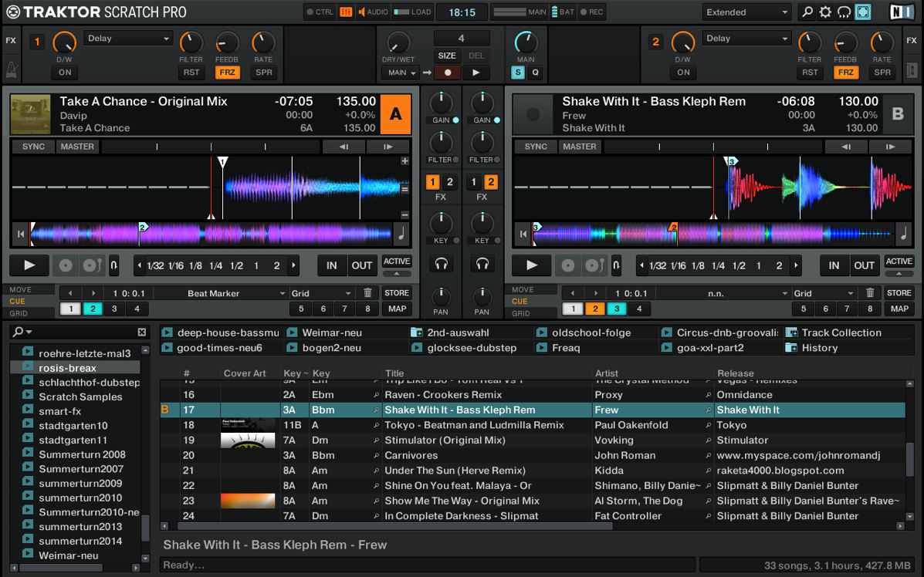This screenshot has width=924, height=577.
Task: Click the metronome icon in FX panel
Action: coord(12,71)
